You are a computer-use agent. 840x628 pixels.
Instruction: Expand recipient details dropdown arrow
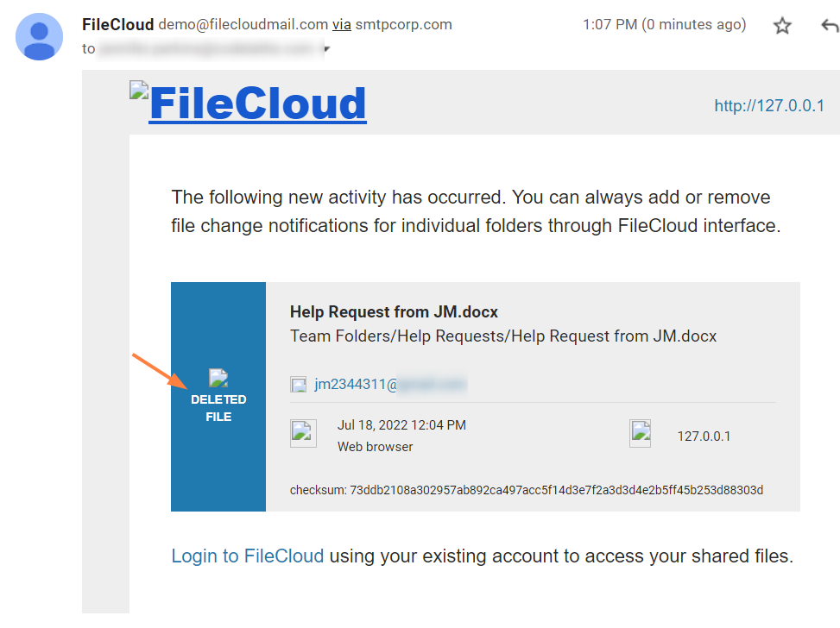pyautogui.click(x=326, y=49)
